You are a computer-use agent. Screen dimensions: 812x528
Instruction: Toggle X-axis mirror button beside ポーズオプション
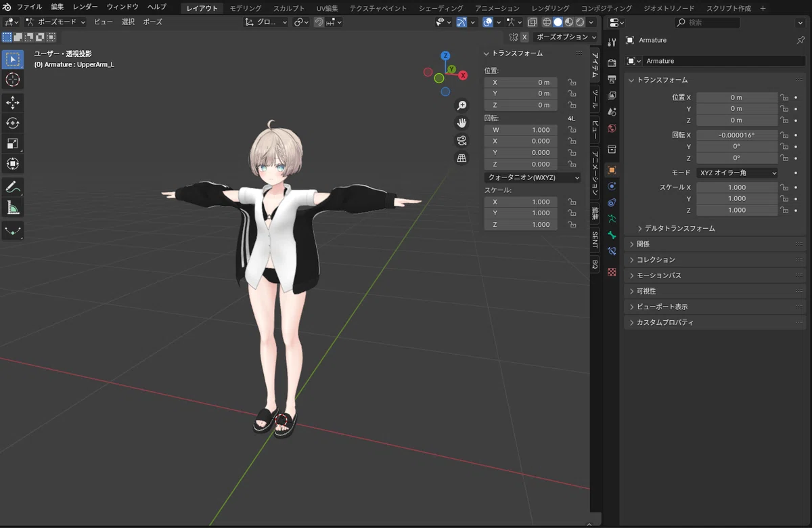pos(524,37)
